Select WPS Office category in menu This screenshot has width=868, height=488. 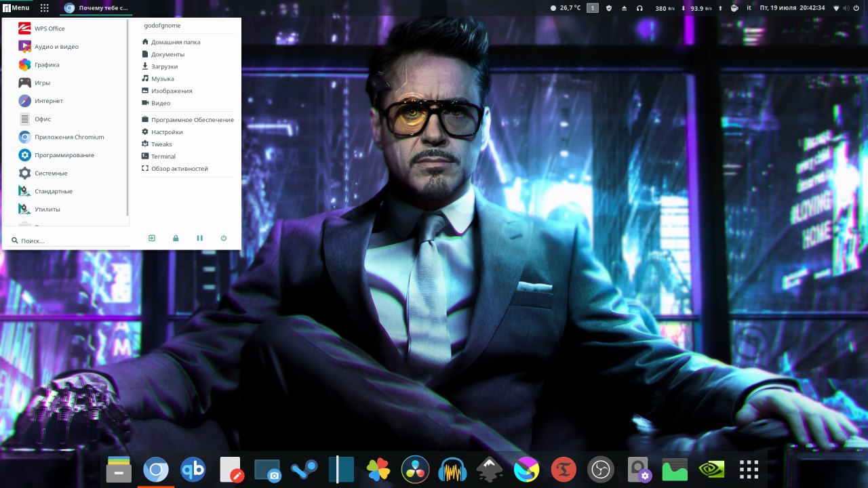[x=65, y=28]
